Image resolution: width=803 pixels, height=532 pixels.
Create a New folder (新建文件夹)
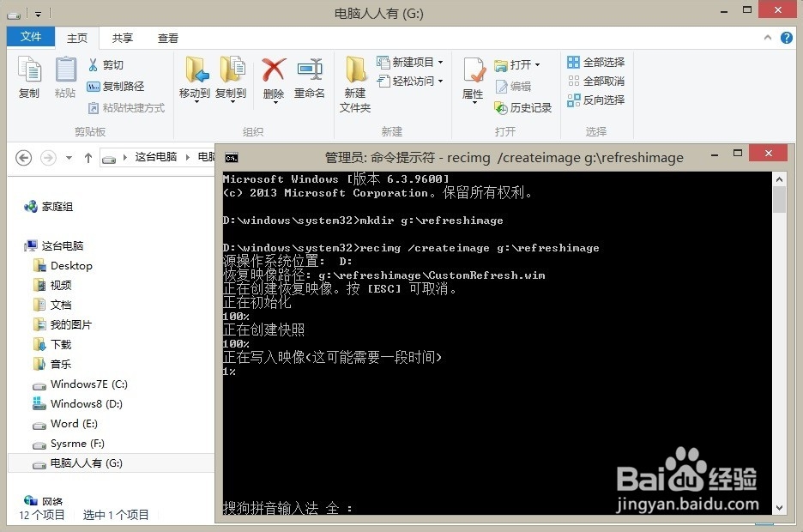[355, 84]
